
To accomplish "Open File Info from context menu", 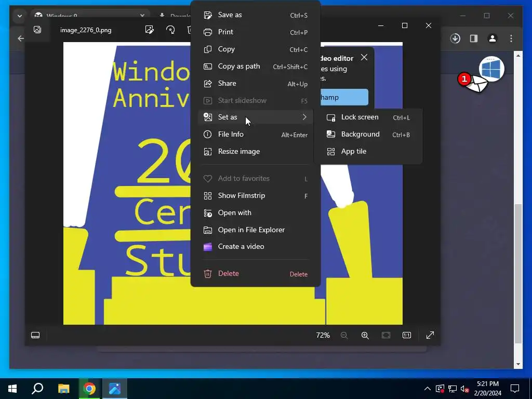I will (256, 135).
